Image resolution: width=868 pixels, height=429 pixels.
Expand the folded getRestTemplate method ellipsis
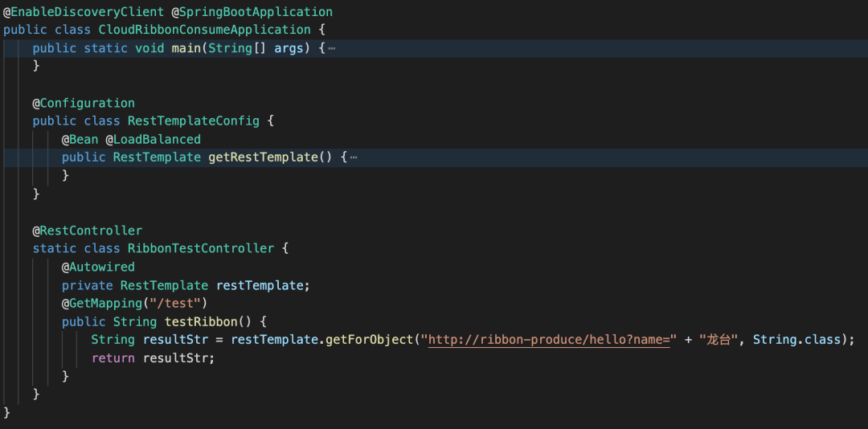tap(353, 157)
